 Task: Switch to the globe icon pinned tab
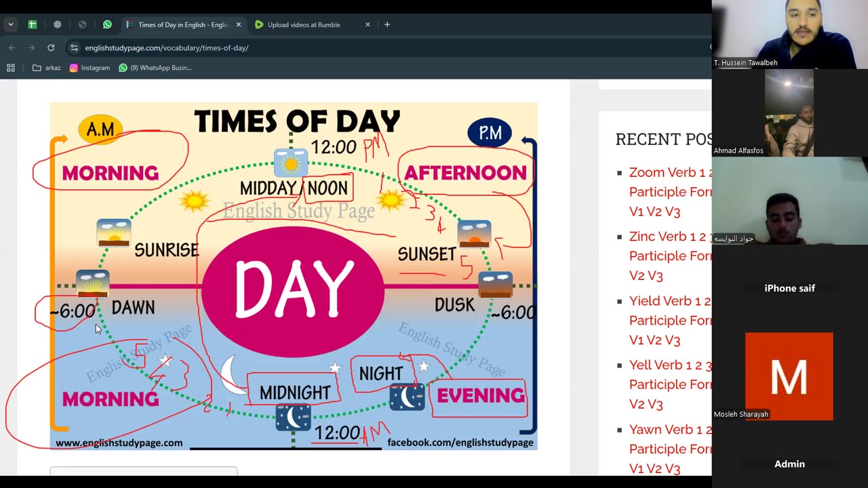point(82,24)
